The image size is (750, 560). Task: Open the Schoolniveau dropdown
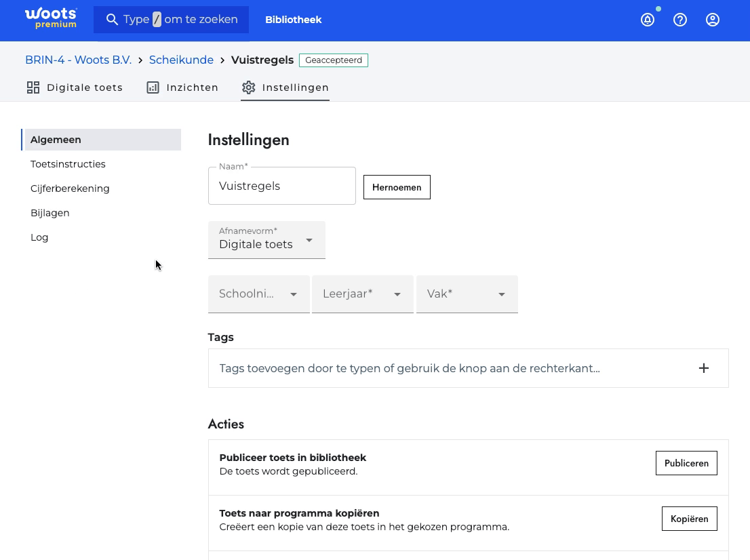[259, 294]
